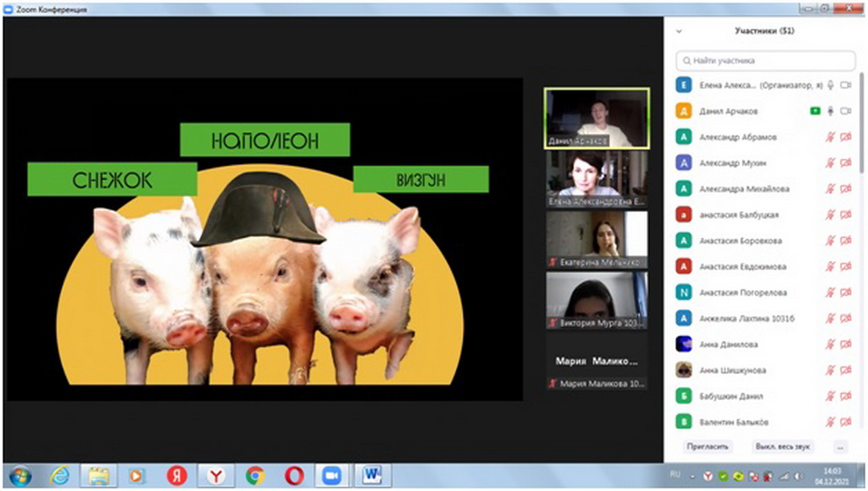
Task: Click the СНЕЖОК label on the slide
Action: tap(112, 180)
